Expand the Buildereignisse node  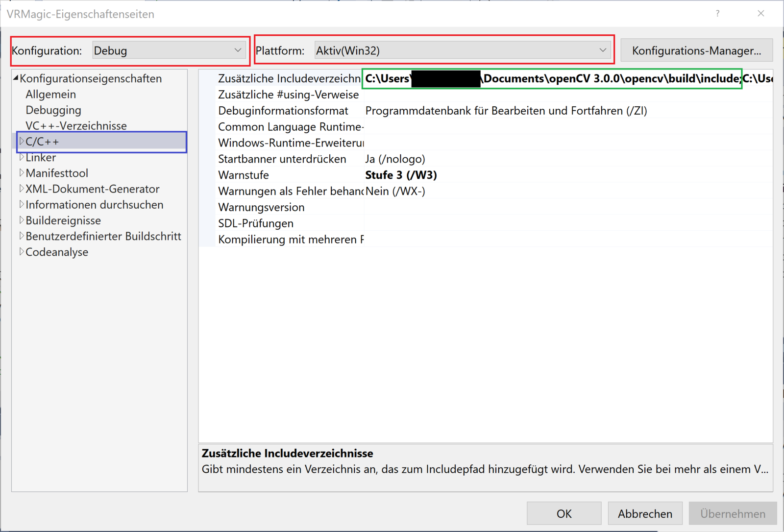[21, 220]
